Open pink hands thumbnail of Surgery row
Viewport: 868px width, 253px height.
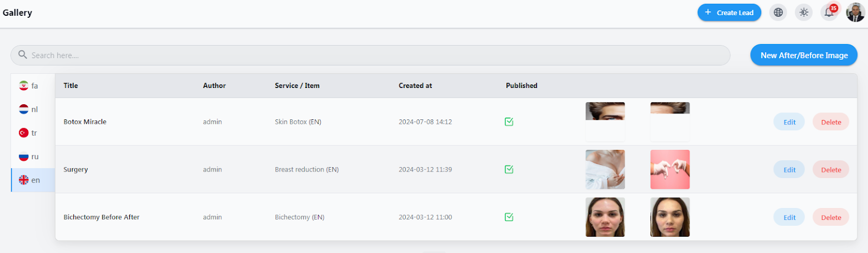point(670,169)
